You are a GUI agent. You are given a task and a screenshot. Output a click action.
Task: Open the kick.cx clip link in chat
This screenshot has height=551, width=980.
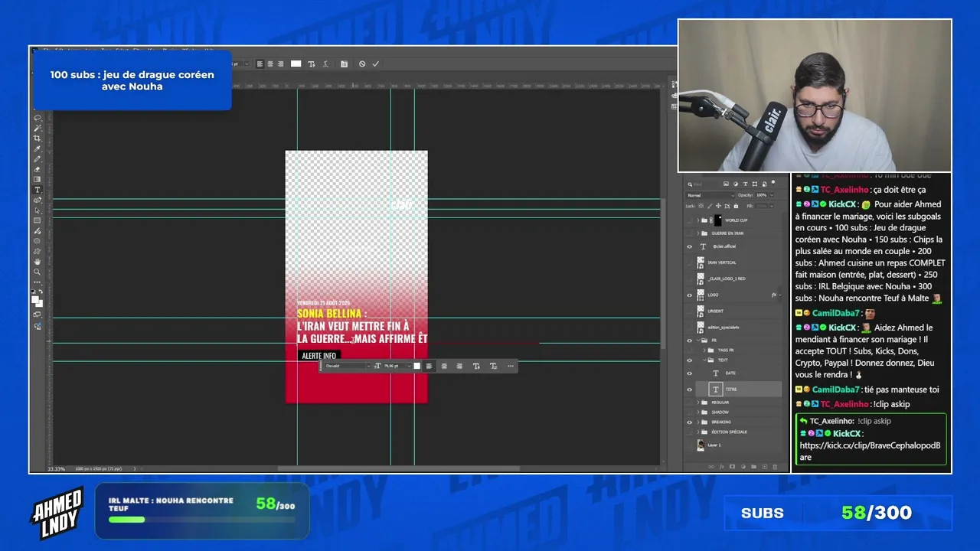[870, 452]
